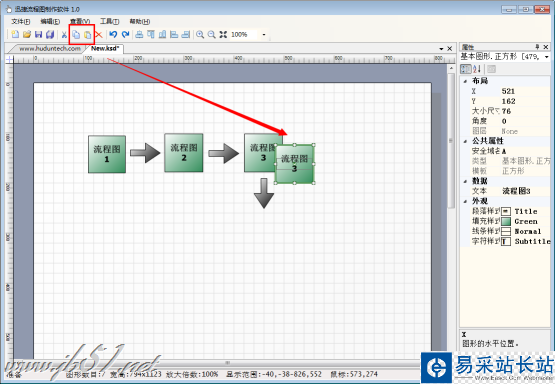The image size is (555, 384).
Task: Click the third alignment toolbar icon
Action: pos(162,34)
